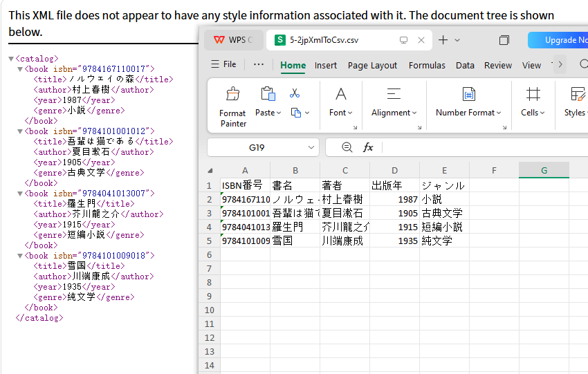Expand the Alignment dropdown
The height and width of the screenshot is (374, 588).
tap(414, 113)
